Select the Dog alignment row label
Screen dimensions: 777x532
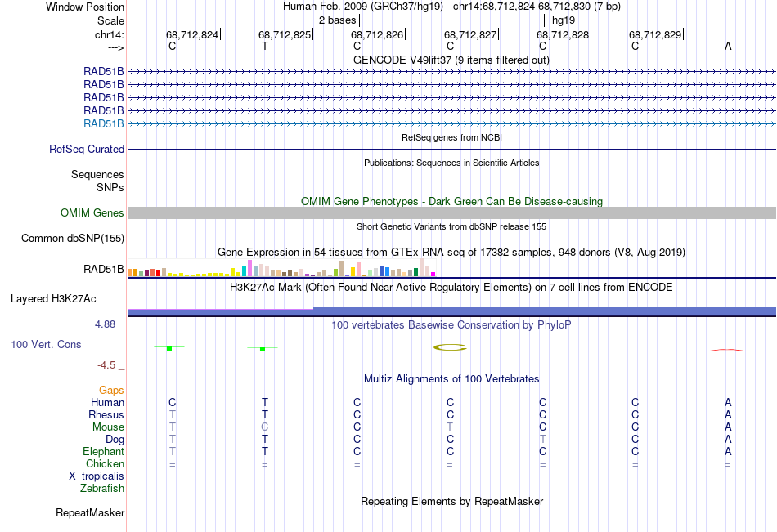tap(115, 440)
